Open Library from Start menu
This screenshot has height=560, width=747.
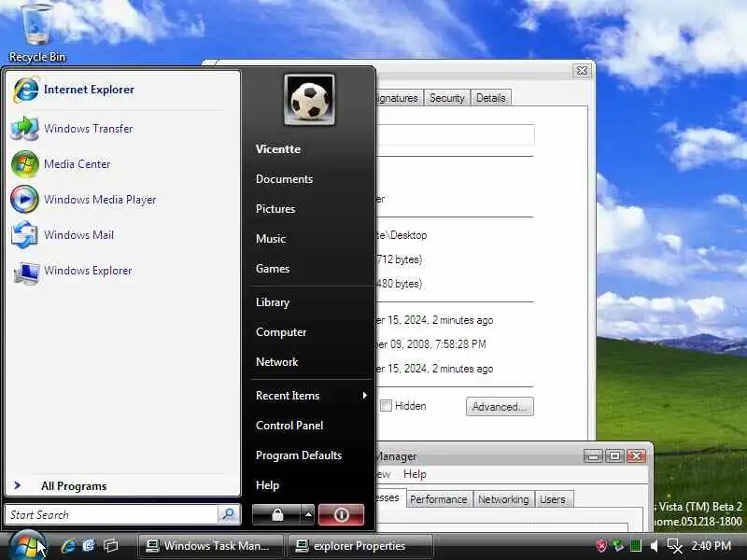pyautogui.click(x=273, y=302)
